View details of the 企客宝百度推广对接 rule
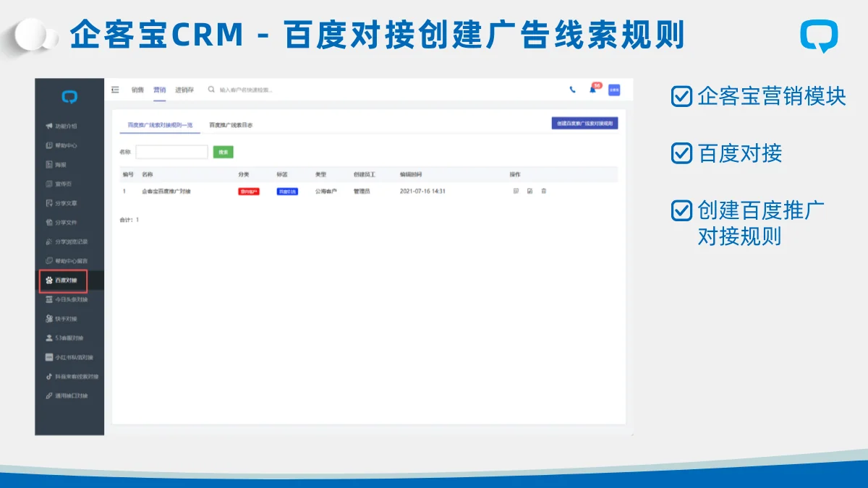This screenshot has height=488, width=868. pos(516,191)
